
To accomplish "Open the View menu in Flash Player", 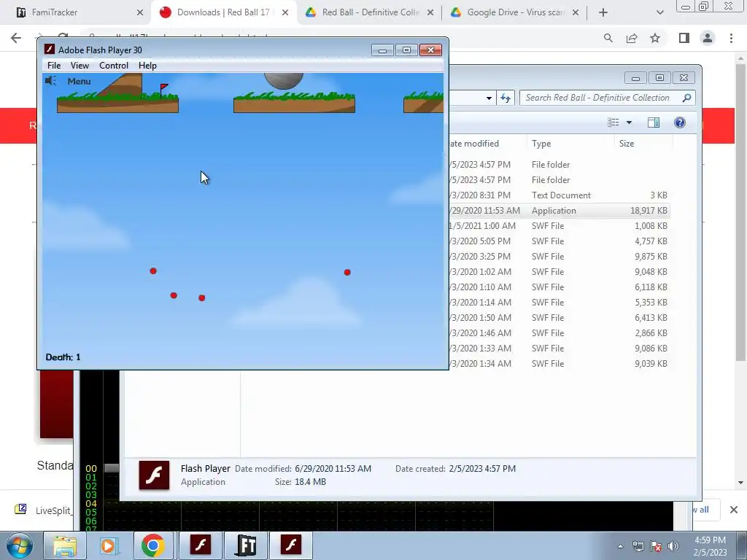I will [80, 66].
